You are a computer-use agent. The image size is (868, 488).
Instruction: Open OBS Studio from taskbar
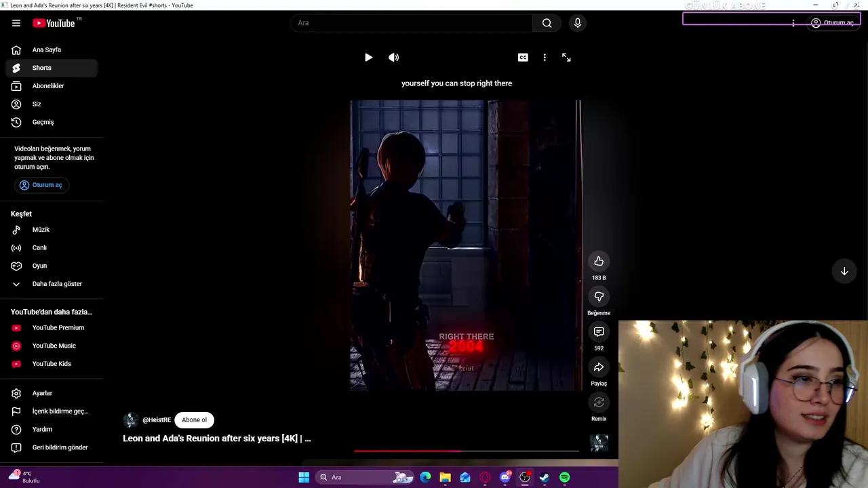pos(524,477)
